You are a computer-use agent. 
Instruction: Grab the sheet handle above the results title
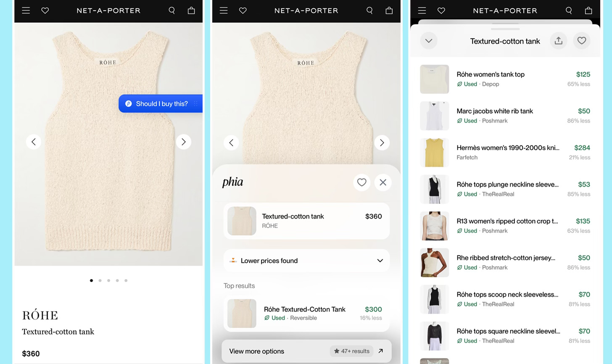(x=505, y=29)
